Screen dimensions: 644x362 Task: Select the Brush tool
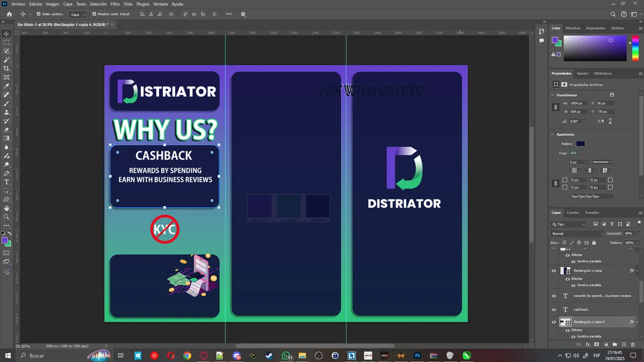pos(7,103)
